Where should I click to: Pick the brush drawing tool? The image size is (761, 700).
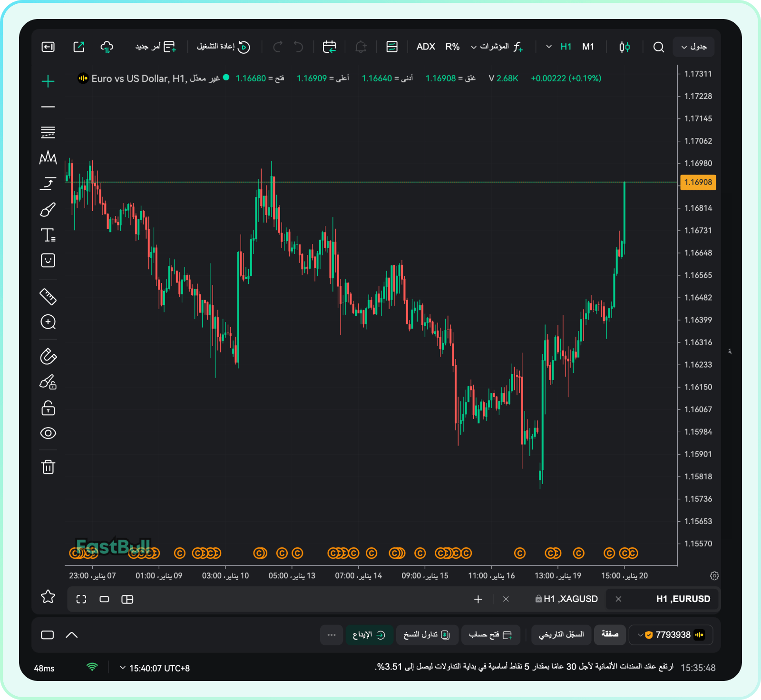coord(48,210)
